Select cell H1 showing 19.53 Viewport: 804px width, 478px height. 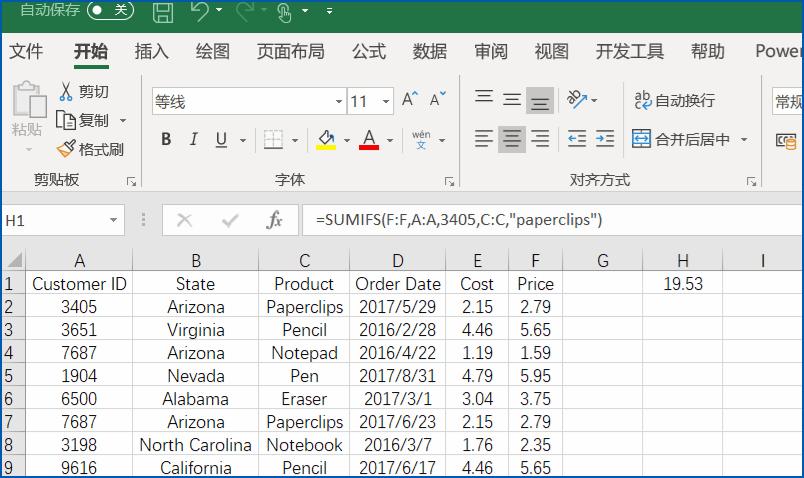click(682, 283)
